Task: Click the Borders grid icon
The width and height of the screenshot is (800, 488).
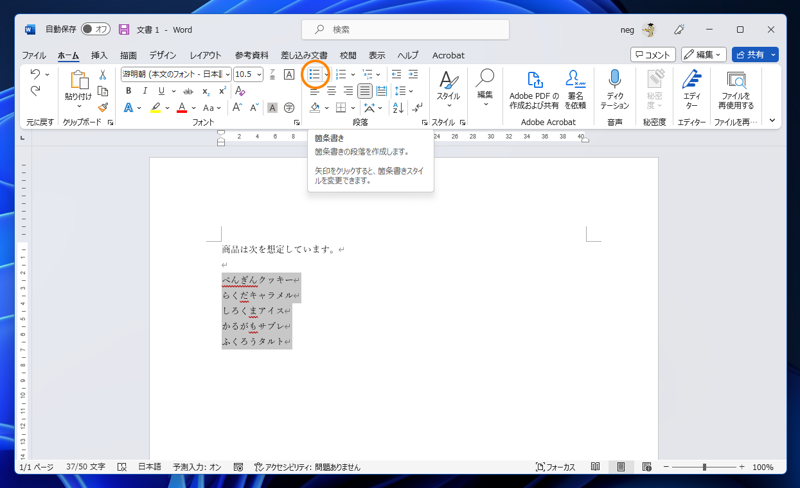Action: 341,108
